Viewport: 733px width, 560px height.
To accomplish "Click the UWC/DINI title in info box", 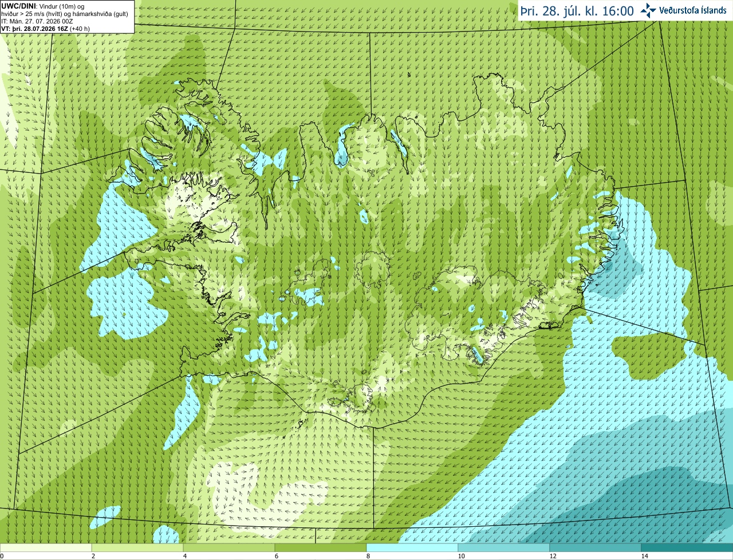I will [19, 6].
